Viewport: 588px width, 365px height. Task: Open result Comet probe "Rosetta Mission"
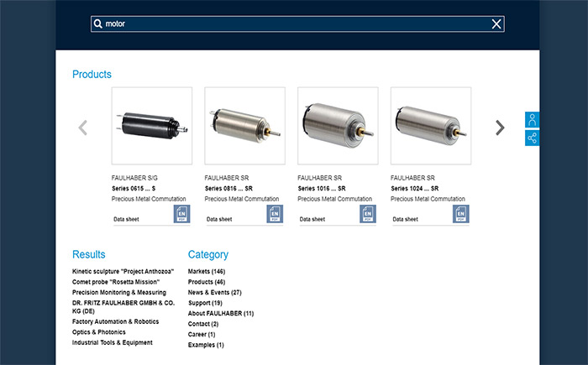(116, 282)
